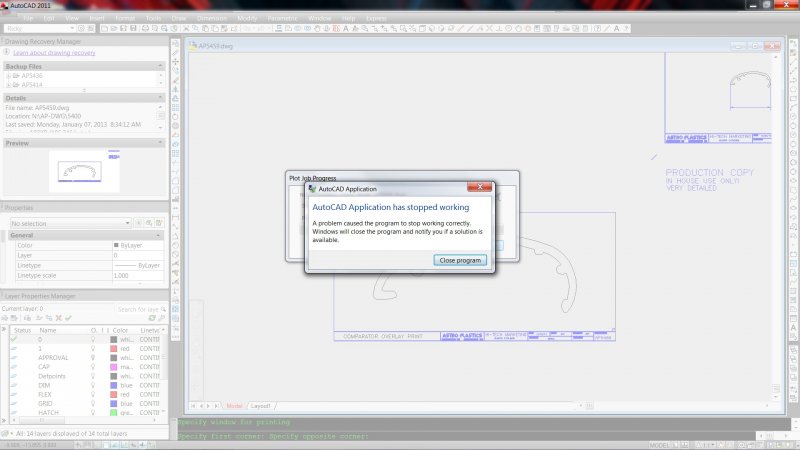Viewport: 800px width, 450px height.
Task: Click the Quick Select icon in Properties
Action: pyautogui.click(x=159, y=223)
